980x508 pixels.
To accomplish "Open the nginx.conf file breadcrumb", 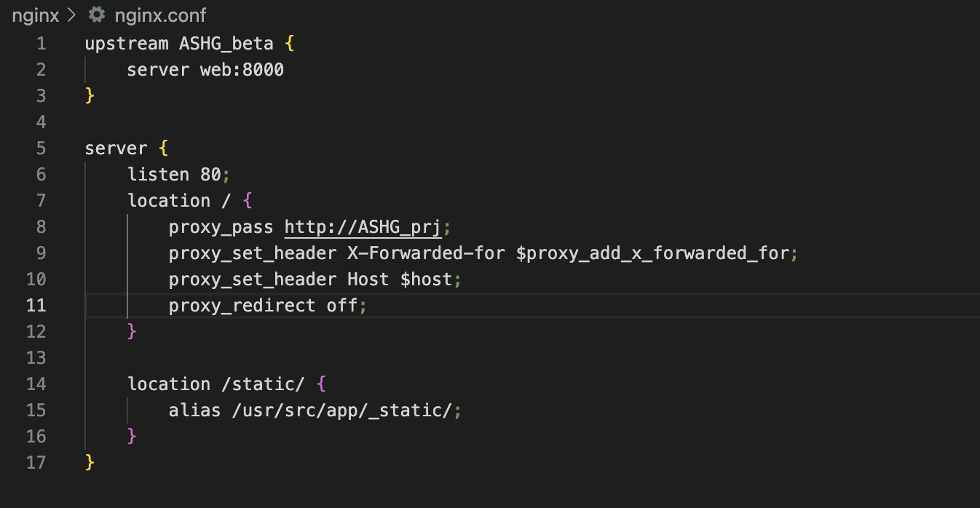I will click(160, 15).
